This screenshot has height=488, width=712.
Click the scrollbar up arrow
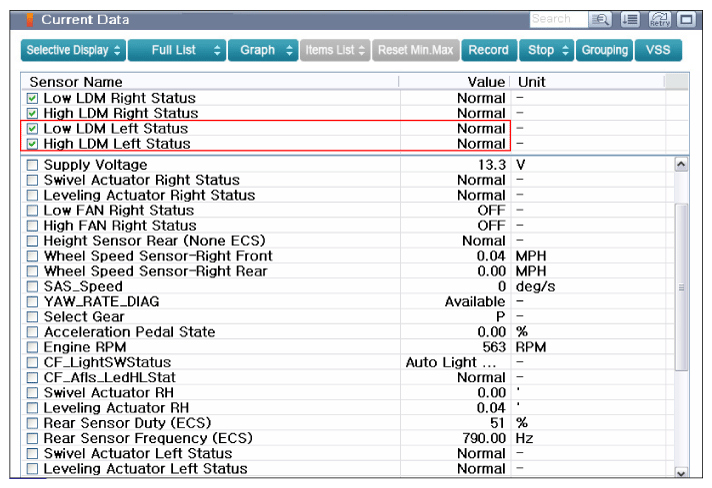pyautogui.click(x=681, y=164)
